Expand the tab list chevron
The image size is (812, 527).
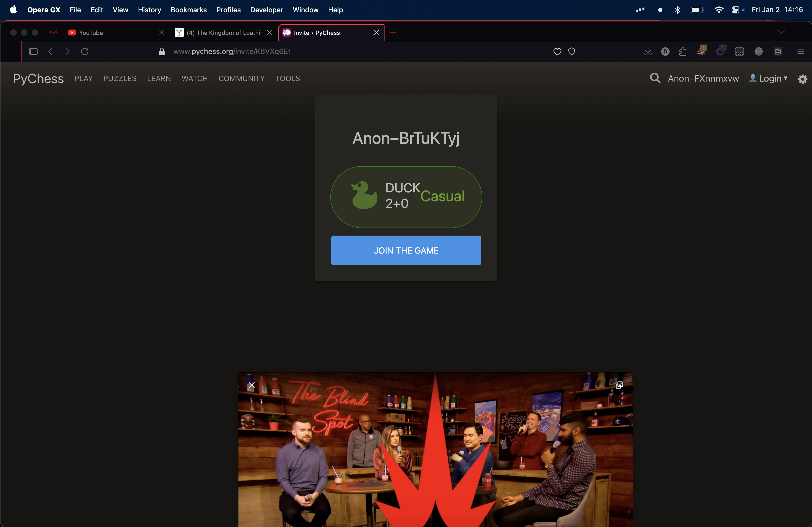[x=781, y=32]
